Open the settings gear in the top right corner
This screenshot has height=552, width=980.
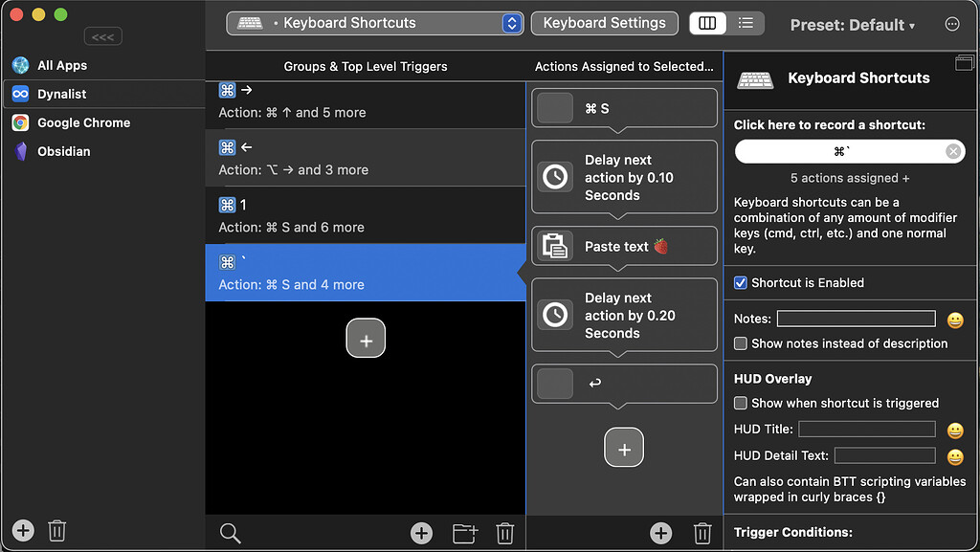[953, 25]
